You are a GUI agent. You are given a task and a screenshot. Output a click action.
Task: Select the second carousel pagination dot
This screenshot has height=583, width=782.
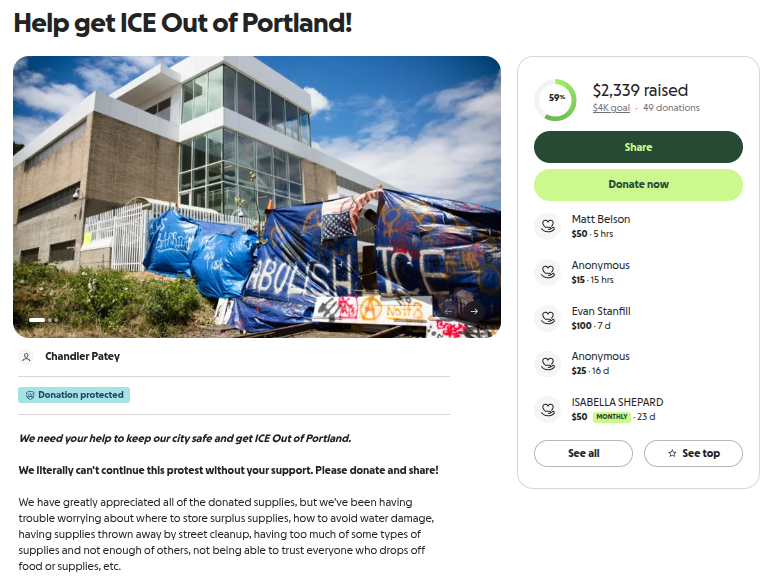[x=51, y=320]
